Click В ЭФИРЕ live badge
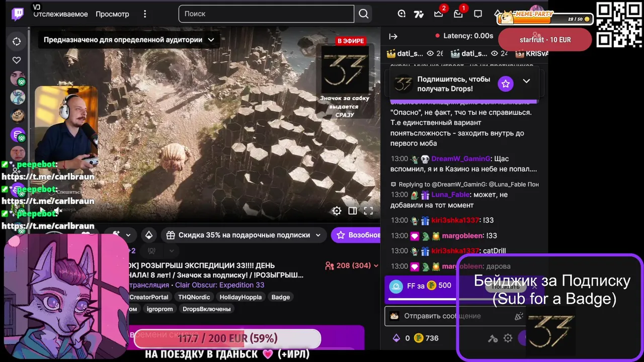 351,41
